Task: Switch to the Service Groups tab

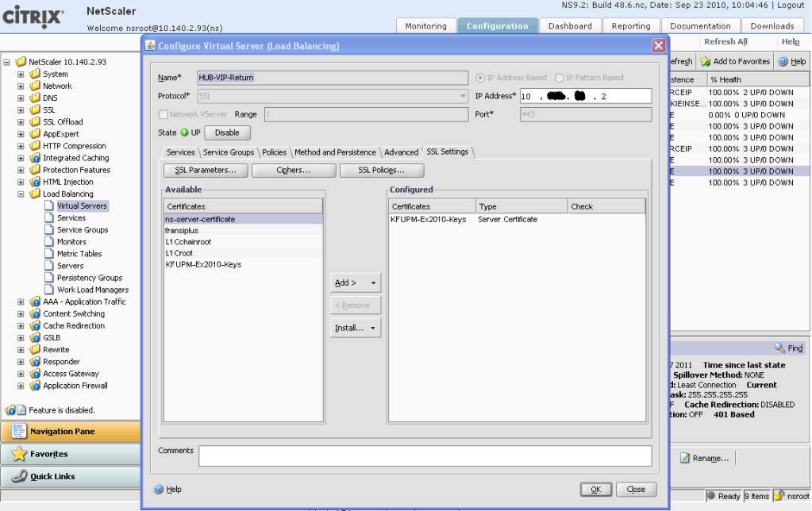Action: tap(229, 152)
